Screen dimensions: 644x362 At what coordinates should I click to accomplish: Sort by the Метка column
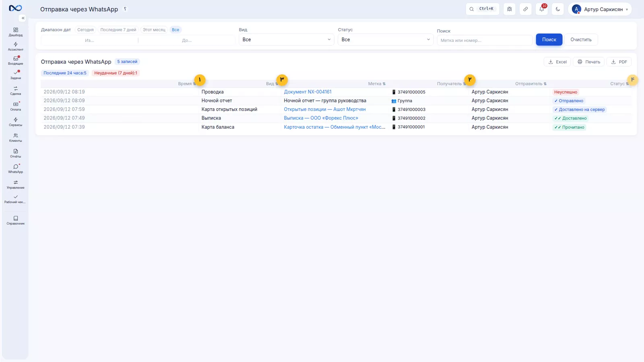pyautogui.click(x=377, y=84)
